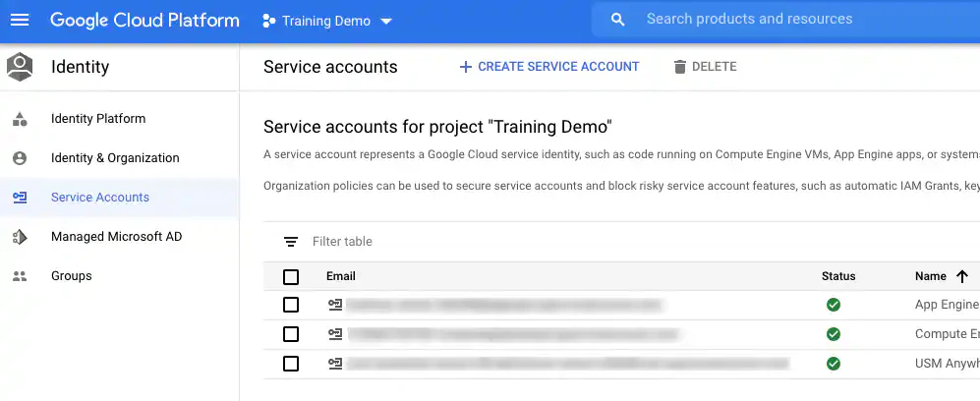Screen dimensions: 980x401
Task: Click the App Engine row service account icon
Action: [335, 305]
